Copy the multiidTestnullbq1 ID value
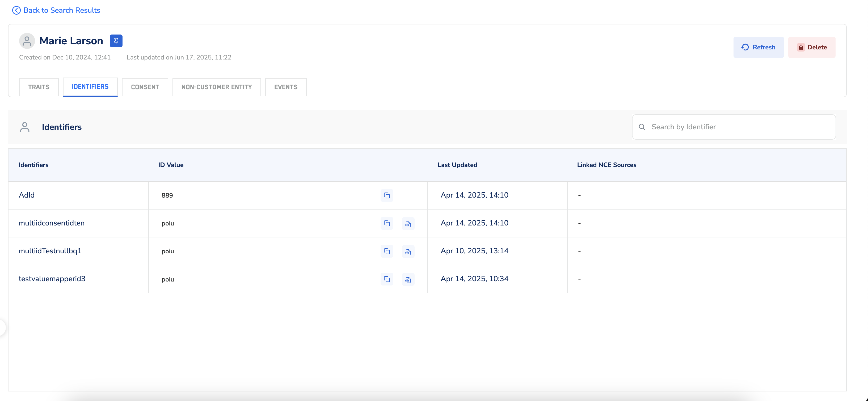This screenshot has width=868, height=401. pyautogui.click(x=387, y=251)
